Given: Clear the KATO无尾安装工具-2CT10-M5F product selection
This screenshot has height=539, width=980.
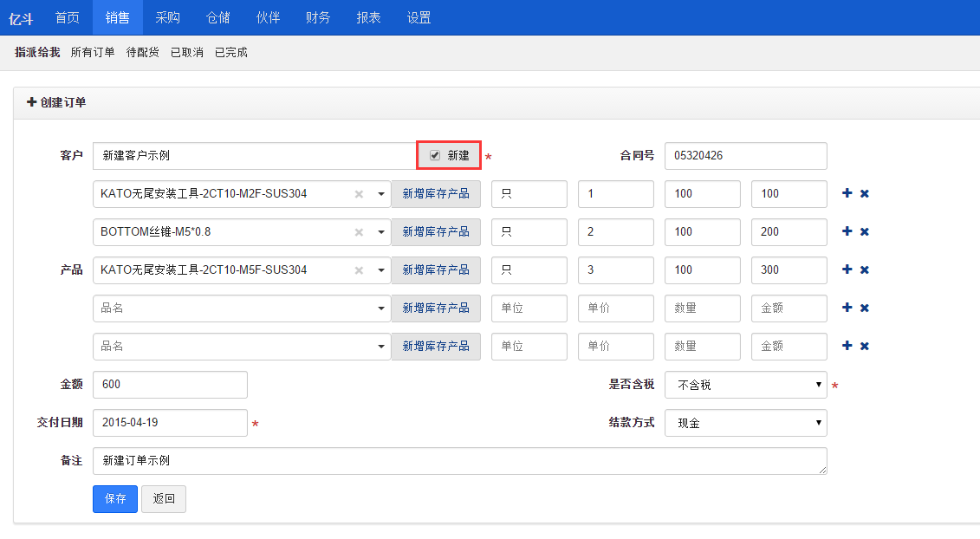Looking at the screenshot, I should point(359,269).
